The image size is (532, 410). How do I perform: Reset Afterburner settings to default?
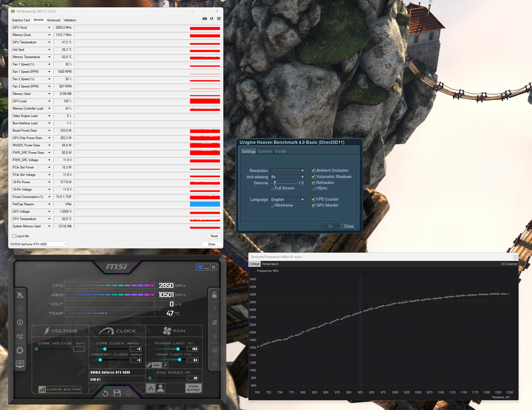[x=105, y=394]
